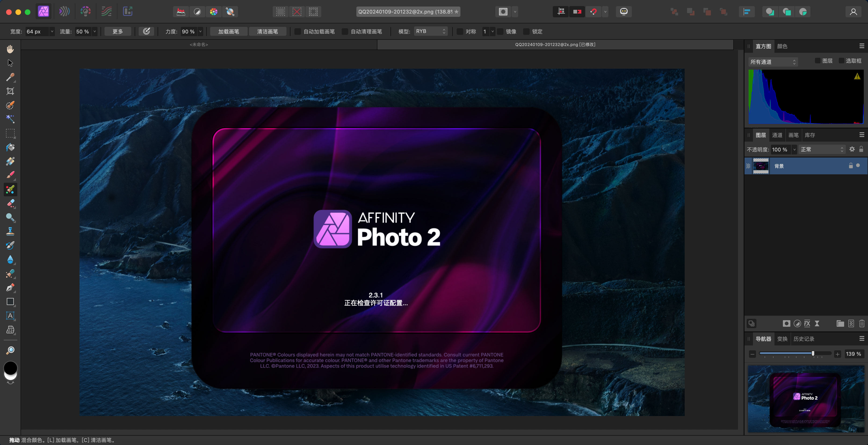This screenshot has height=445, width=868.
Task: Delete layer using trash icon
Action: 862,324
